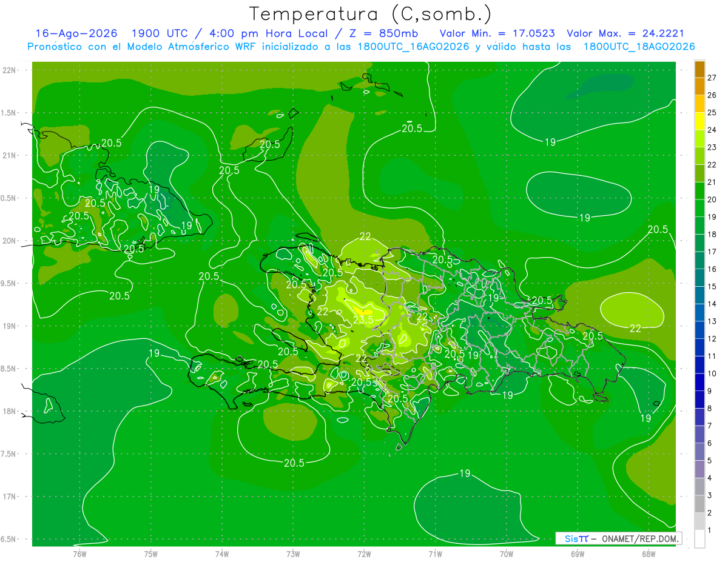Click the legend value "4"
Viewport: 728px width, 562px height.
[709, 478]
